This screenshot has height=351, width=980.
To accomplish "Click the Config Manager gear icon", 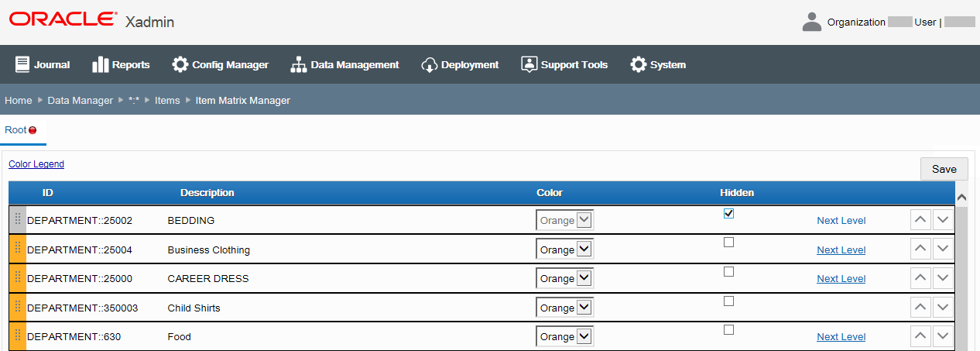I will (x=180, y=64).
